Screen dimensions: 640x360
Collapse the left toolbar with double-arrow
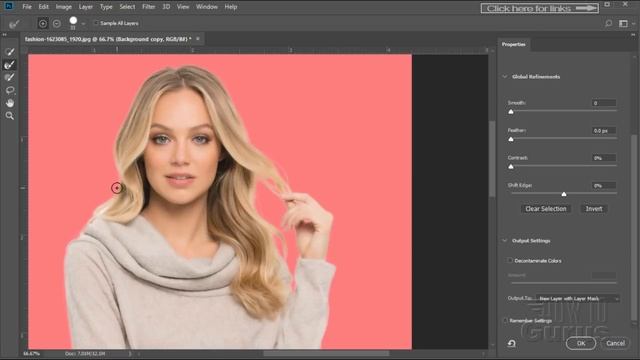(4, 35)
